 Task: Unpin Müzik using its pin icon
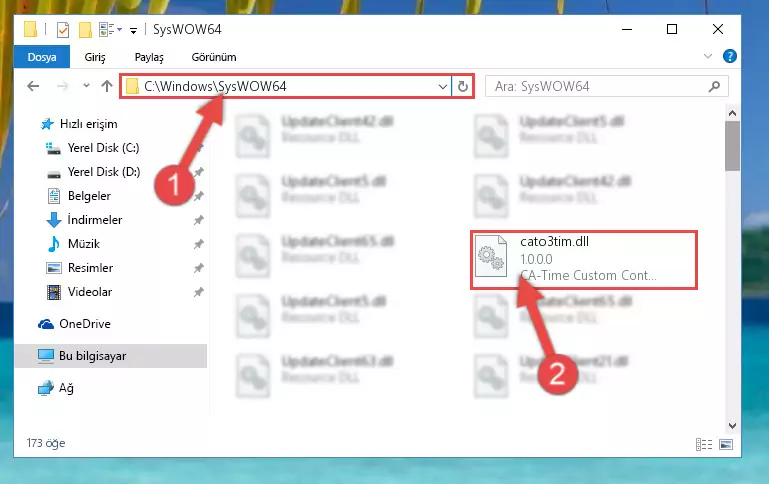pyautogui.click(x=199, y=244)
